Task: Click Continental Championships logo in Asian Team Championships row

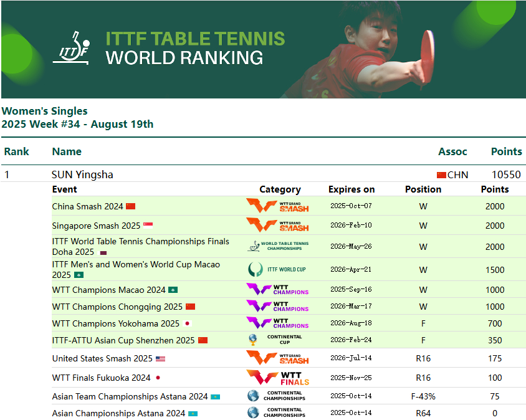Action: tap(277, 396)
